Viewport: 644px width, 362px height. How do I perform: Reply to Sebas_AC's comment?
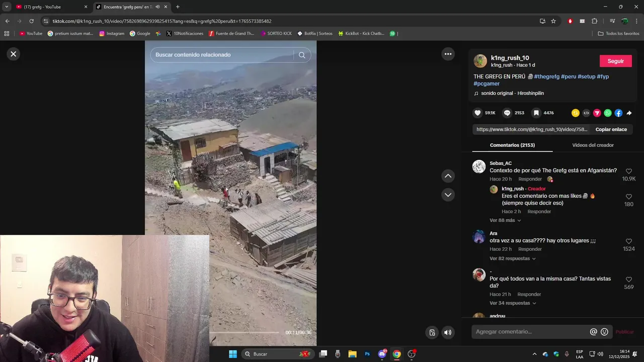530,179
